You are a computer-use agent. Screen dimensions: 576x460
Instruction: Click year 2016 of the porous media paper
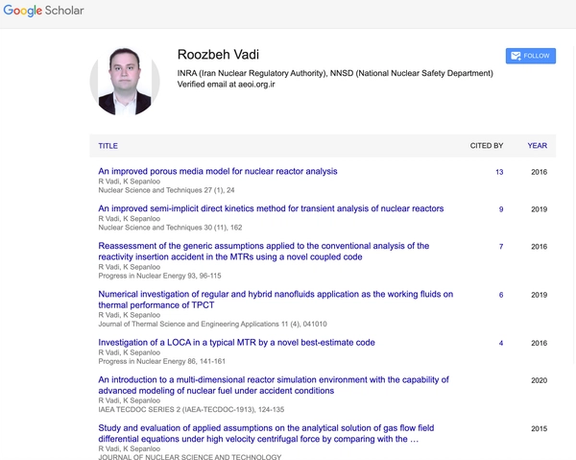pos(539,172)
